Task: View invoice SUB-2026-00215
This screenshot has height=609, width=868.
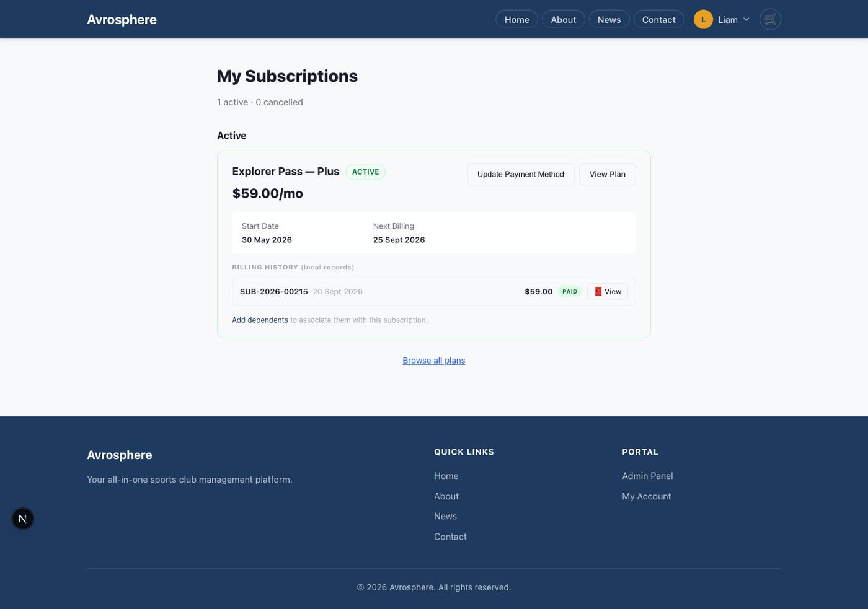Action: pos(608,291)
